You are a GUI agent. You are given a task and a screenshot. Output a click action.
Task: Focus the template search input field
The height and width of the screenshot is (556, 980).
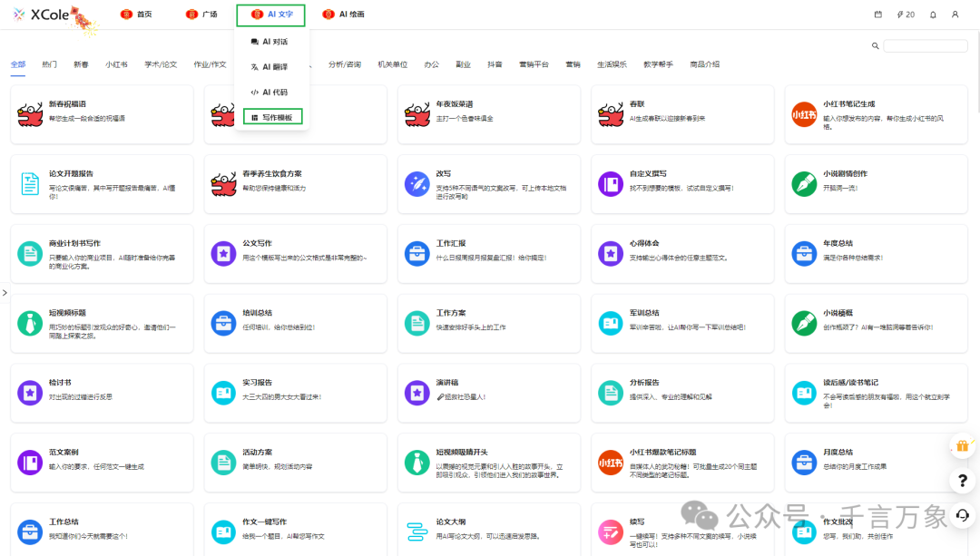point(926,45)
